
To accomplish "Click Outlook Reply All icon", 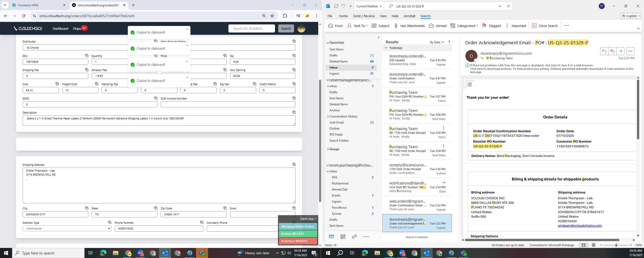I will pyautogui.click(x=612, y=51).
